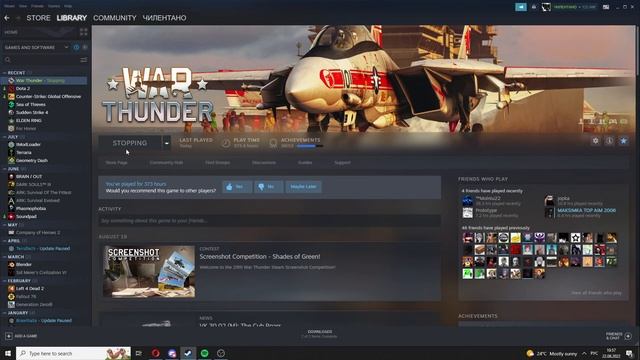Click Steam icon in taskbar
This screenshot has height=360, width=640.
[188, 353]
